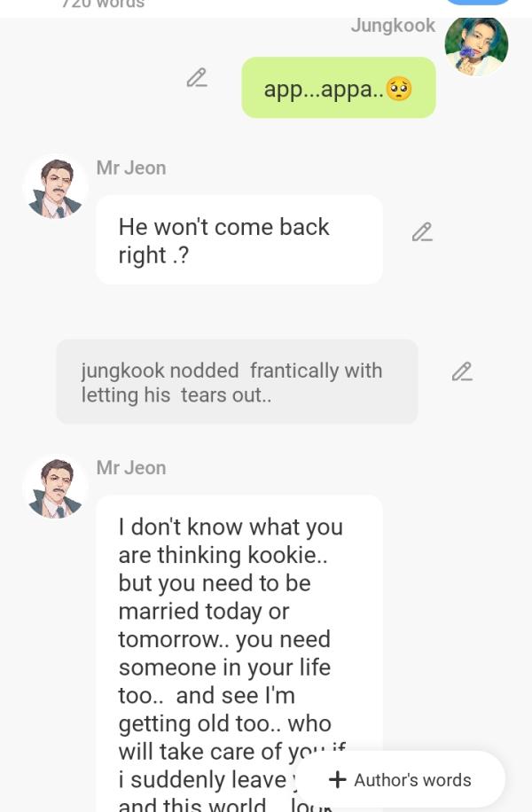Screen dimensions: 532x812
Task: Open Jungkook's profile avatar
Action: tap(476, 46)
